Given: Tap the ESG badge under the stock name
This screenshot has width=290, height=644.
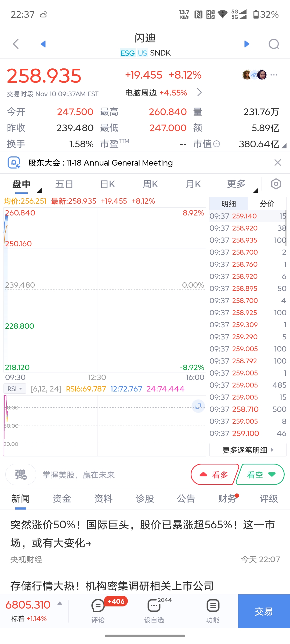Looking at the screenshot, I should [128, 53].
